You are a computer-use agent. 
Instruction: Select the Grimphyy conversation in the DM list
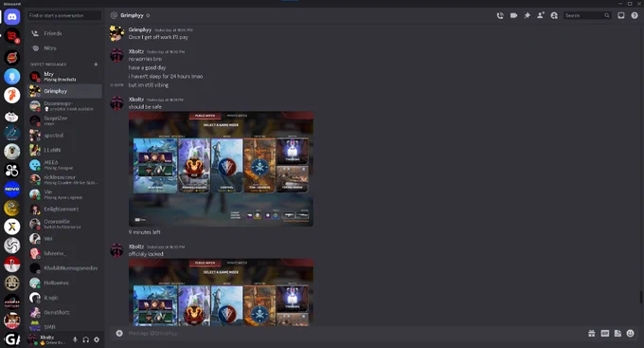point(64,91)
